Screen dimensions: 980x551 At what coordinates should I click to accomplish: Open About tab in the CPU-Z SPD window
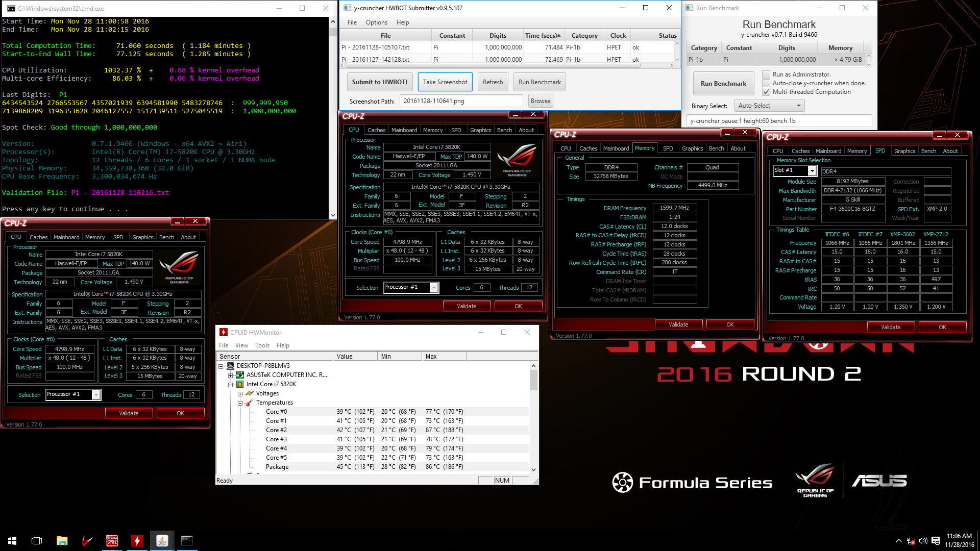click(x=950, y=151)
